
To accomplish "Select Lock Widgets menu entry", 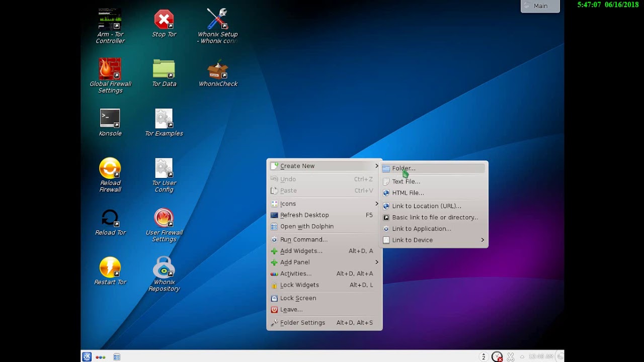I will (x=325, y=285).
